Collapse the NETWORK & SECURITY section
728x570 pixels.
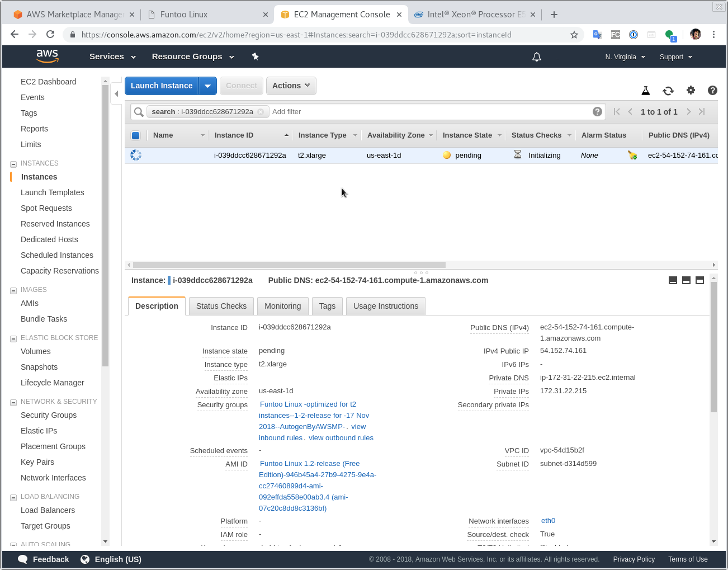pos(13,402)
